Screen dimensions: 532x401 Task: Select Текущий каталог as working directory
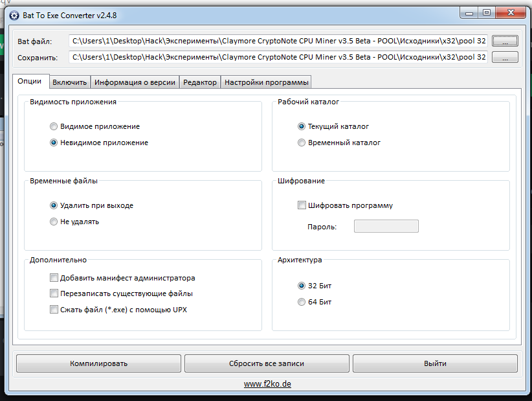(x=302, y=127)
